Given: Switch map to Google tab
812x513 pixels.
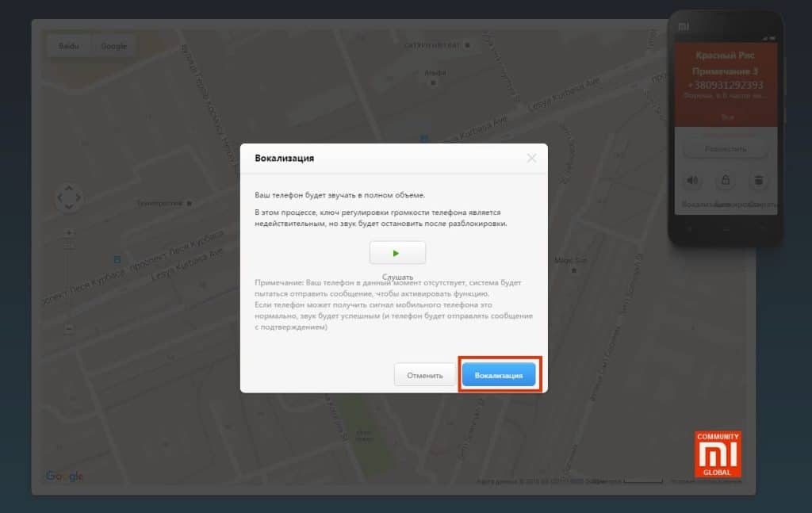Looking at the screenshot, I should pos(113,46).
